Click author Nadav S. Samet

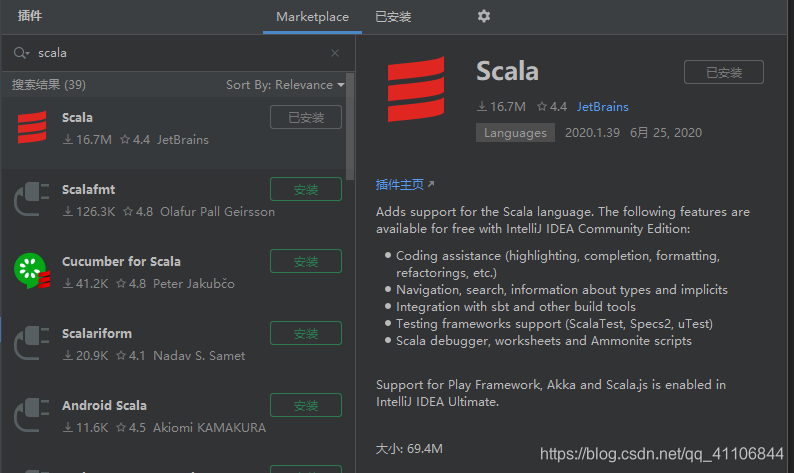click(x=199, y=356)
